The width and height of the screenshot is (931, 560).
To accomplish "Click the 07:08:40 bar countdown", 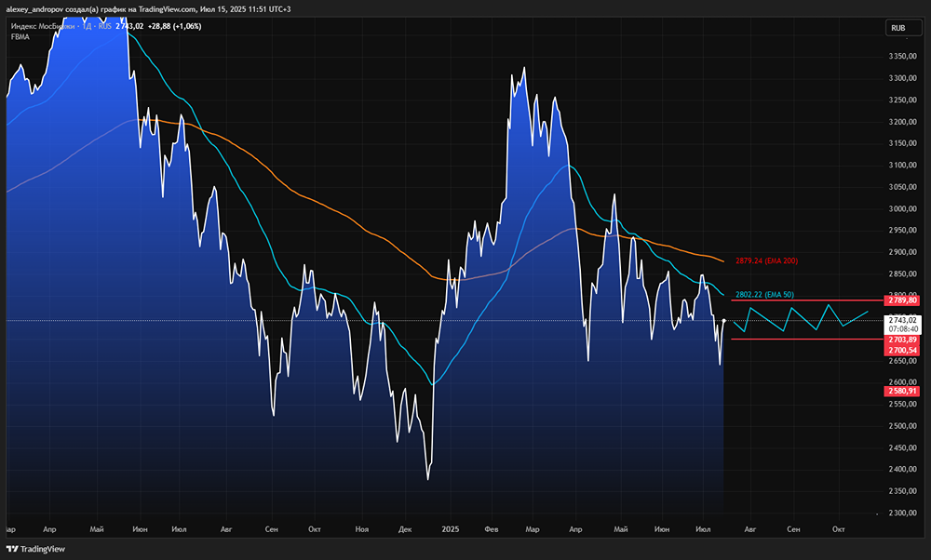I will [903, 328].
